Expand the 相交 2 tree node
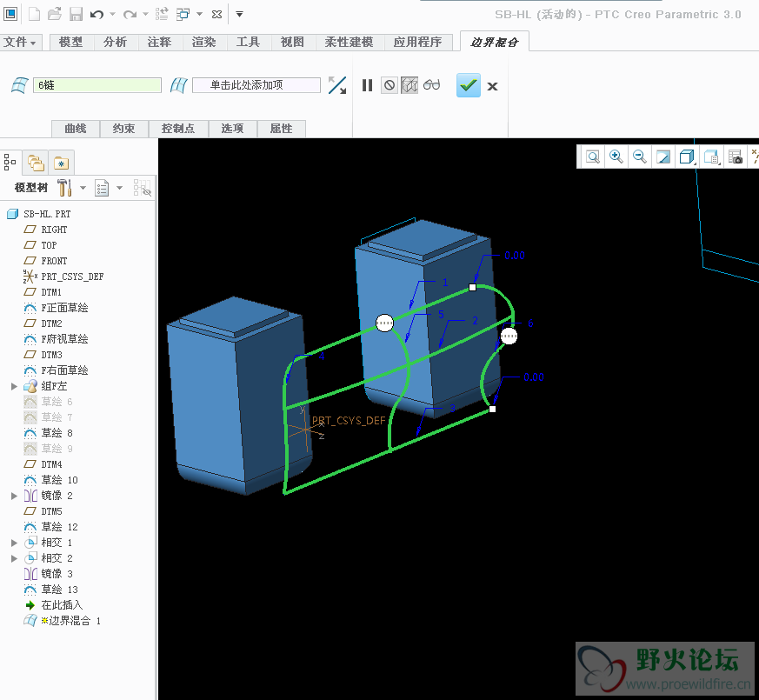 point(15,558)
